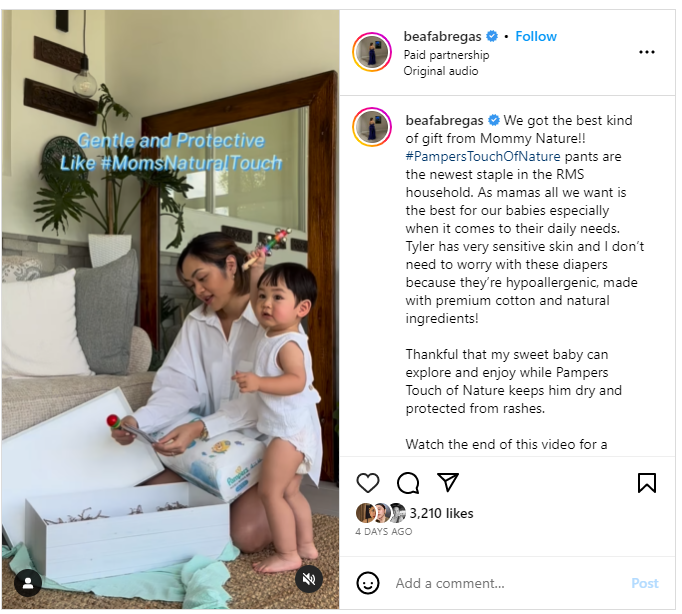682x614 pixels.
Task: Click the Post button to submit comment
Action: 645,583
